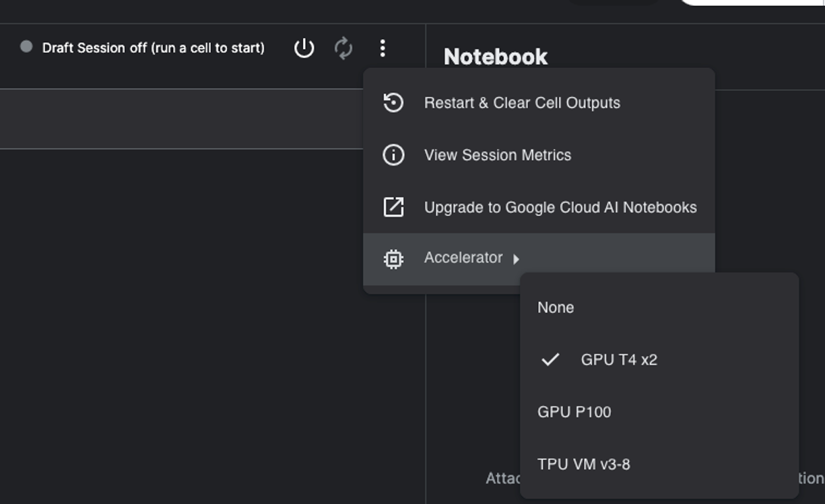Click the gray session status dot

click(26, 47)
